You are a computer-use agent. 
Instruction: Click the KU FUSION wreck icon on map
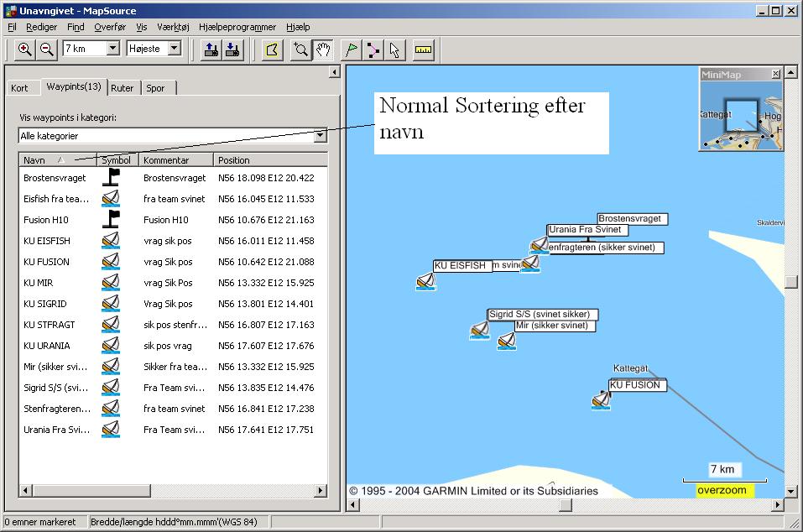(x=602, y=400)
